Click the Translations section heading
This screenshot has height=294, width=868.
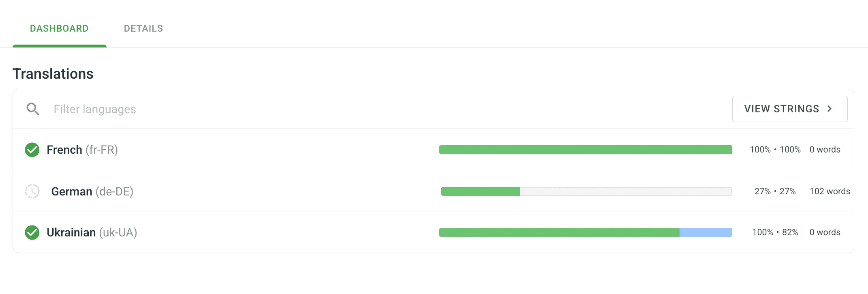tap(53, 74)
